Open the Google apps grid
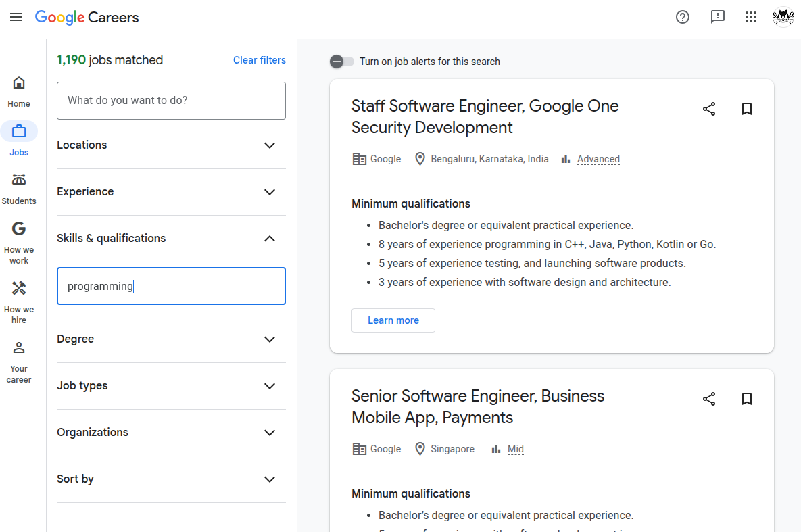Viewport: 801px width, 532px height. click(x=750, y=17)
